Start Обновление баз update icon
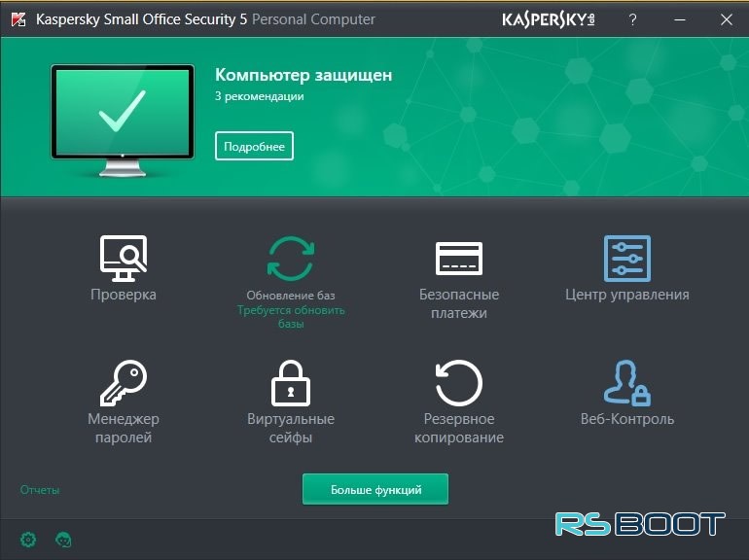This screenshot has width=749, height=560. click(291, 259)
